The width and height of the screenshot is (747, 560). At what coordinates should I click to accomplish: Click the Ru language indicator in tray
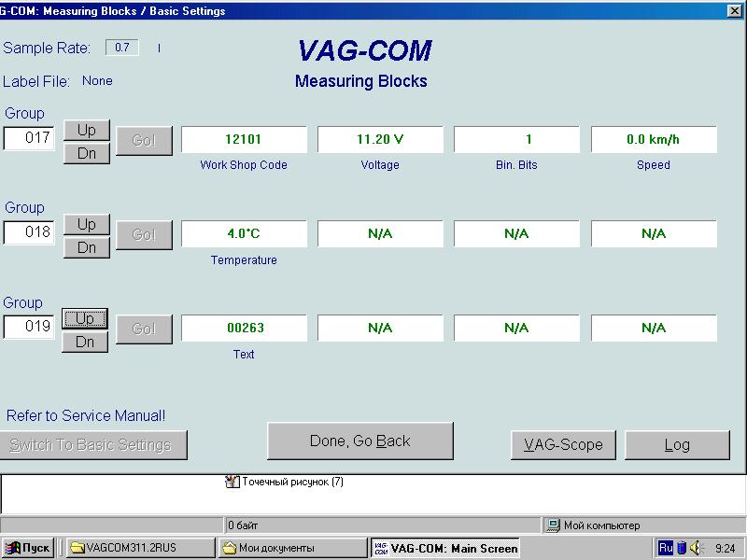click(x=666, y=548)
